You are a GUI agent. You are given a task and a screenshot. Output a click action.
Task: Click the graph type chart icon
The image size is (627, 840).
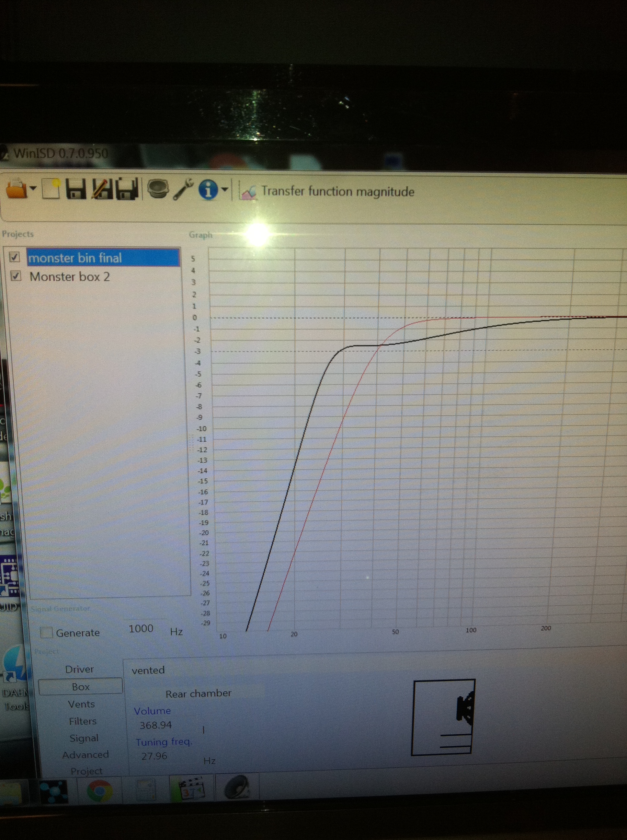tap(248, 191)
